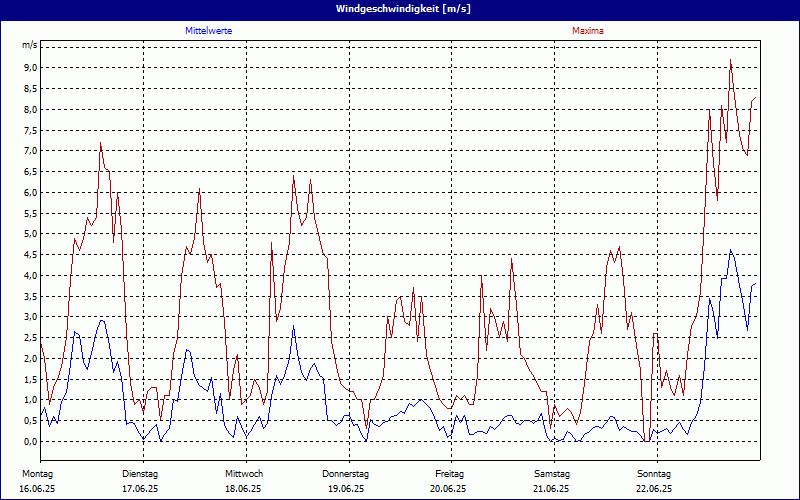Select the "Dienstag" day label
This screenshot has height=500, width=800.
(x=140, y=473)
